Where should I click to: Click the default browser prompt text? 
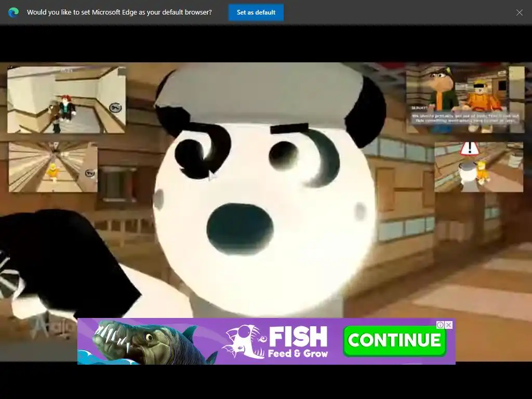[x=119, y=12]
